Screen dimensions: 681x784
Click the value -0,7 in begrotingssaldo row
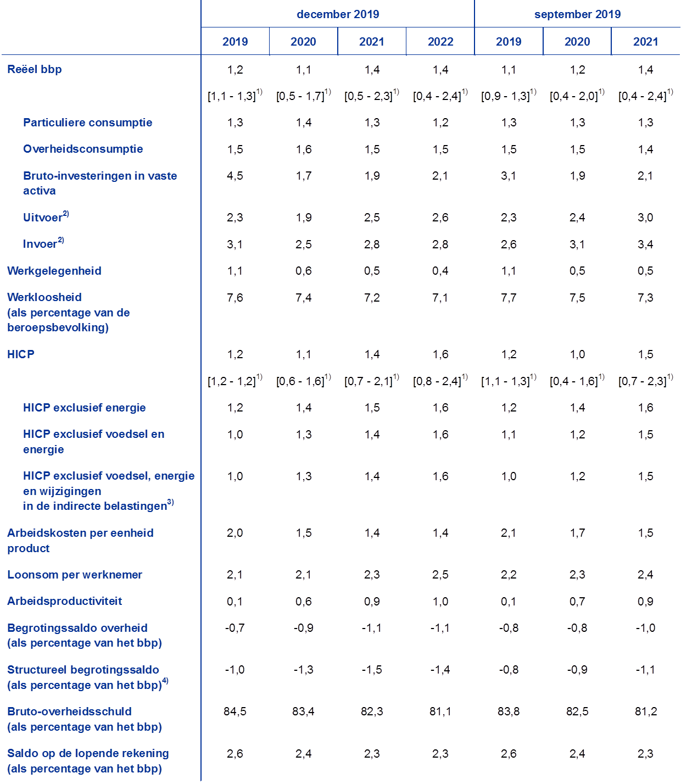pyautogui.click(x=235, y=628)
